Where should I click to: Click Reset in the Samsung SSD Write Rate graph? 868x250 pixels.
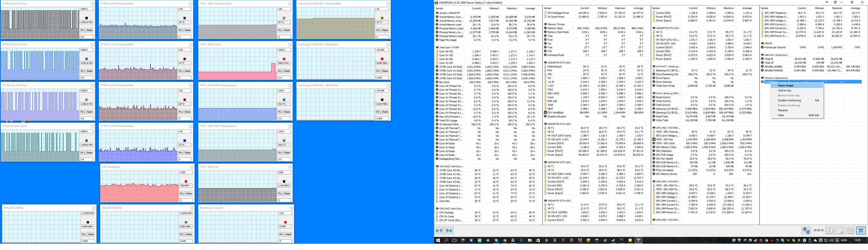tap(385, 112)
